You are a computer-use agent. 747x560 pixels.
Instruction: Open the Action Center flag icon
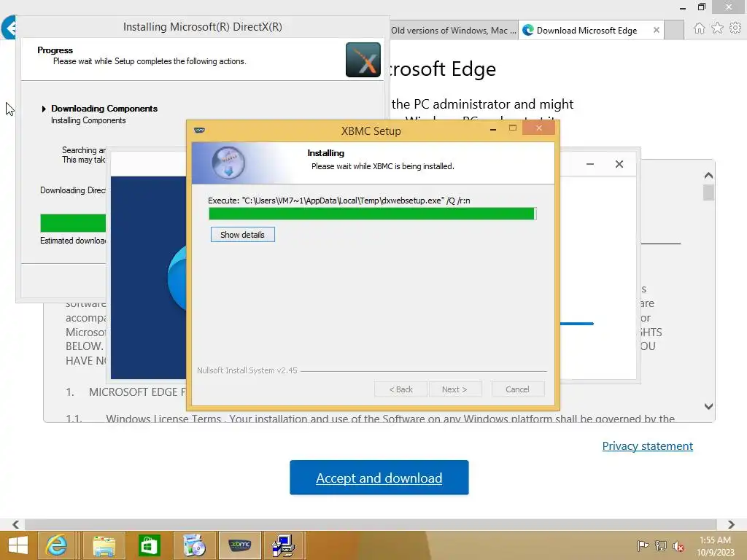pos(643,545)
